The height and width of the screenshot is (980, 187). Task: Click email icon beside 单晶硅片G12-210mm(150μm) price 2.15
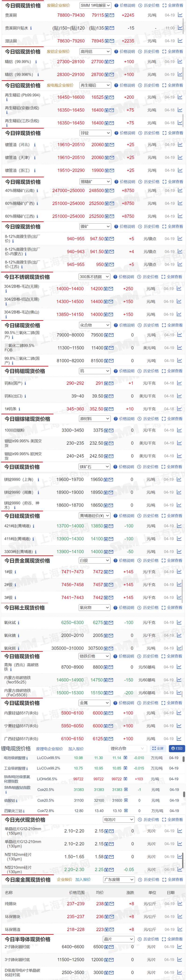pos(112,831)
